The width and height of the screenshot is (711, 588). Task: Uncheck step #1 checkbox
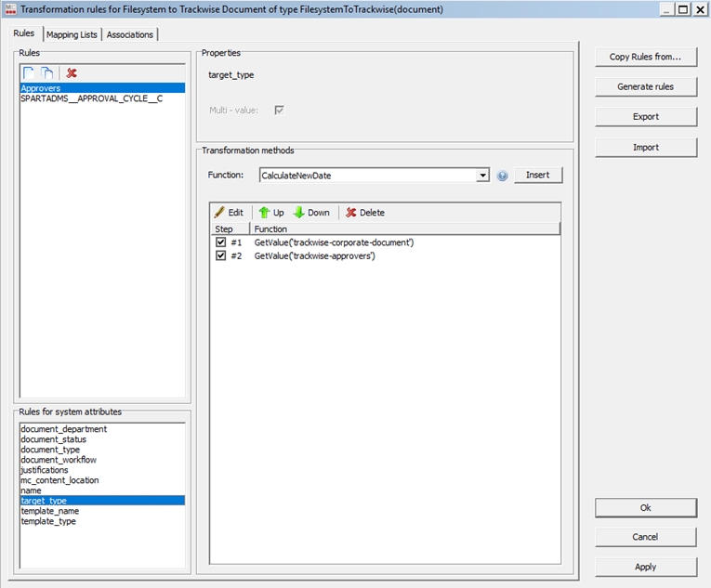pos(221,242)
